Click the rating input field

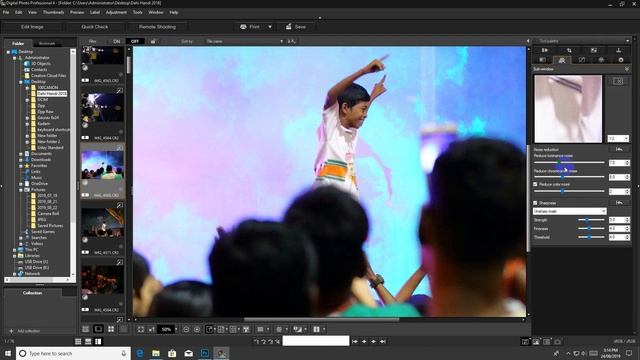point(316,341)
